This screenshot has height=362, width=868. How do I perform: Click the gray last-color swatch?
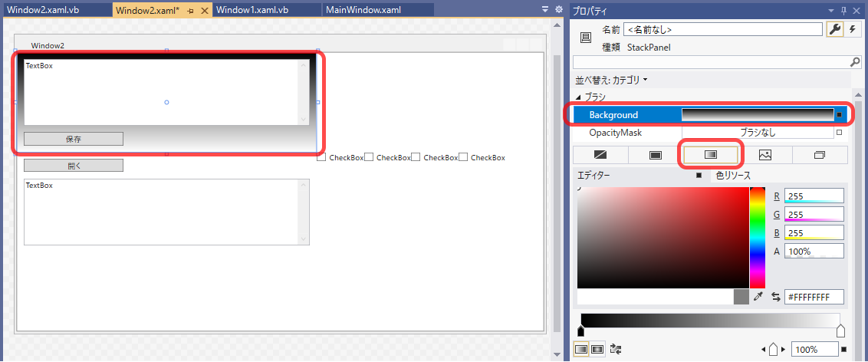point(741,297)
